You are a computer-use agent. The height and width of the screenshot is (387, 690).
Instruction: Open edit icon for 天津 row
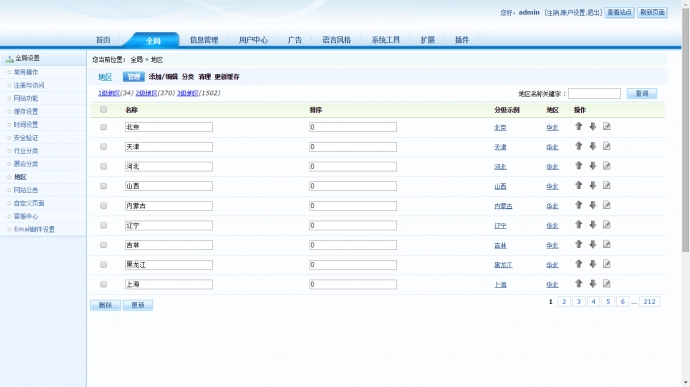(607, 146)
